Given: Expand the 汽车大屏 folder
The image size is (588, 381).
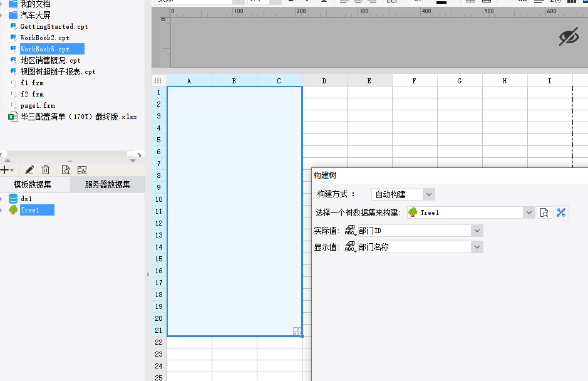Looking at the screenshot, I should point(1,15).
